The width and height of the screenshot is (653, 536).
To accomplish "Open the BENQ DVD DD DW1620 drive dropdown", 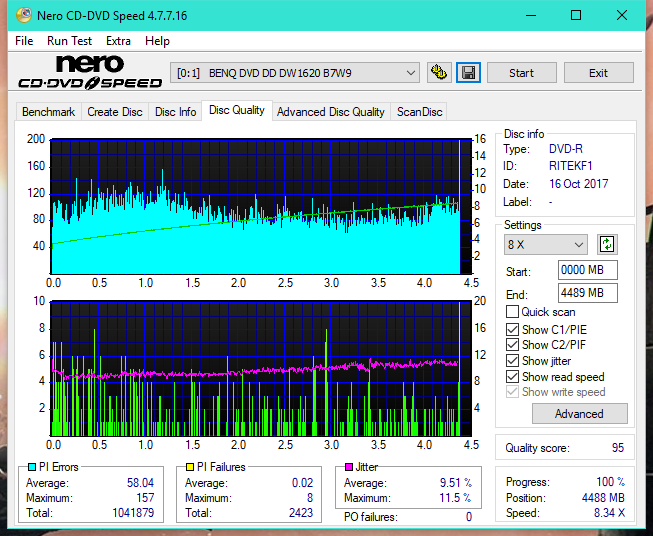I will (x=294, y=73).
